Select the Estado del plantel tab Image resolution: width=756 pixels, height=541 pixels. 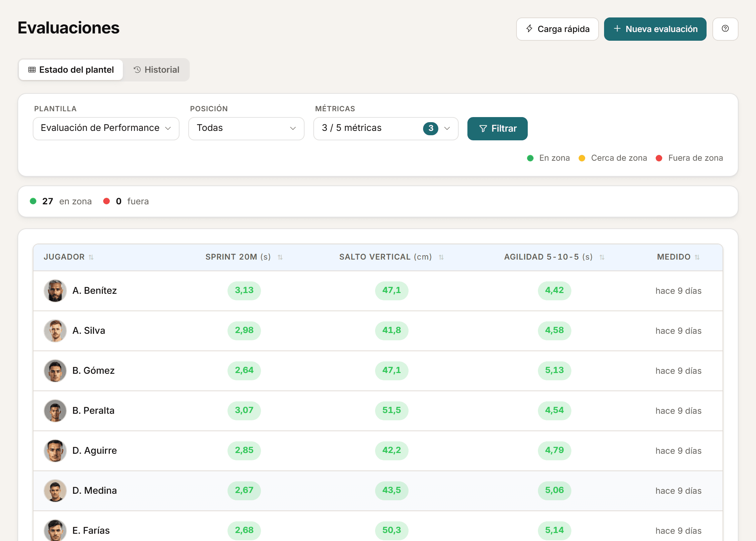pyautogui.click(x=71, y=70)
